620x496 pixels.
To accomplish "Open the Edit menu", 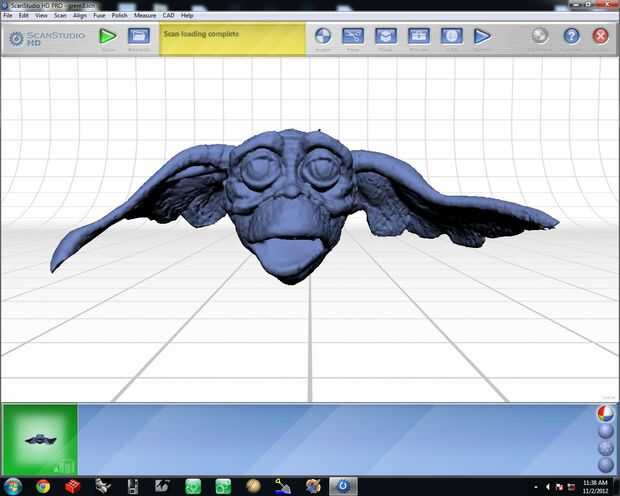I will point(24,15).
